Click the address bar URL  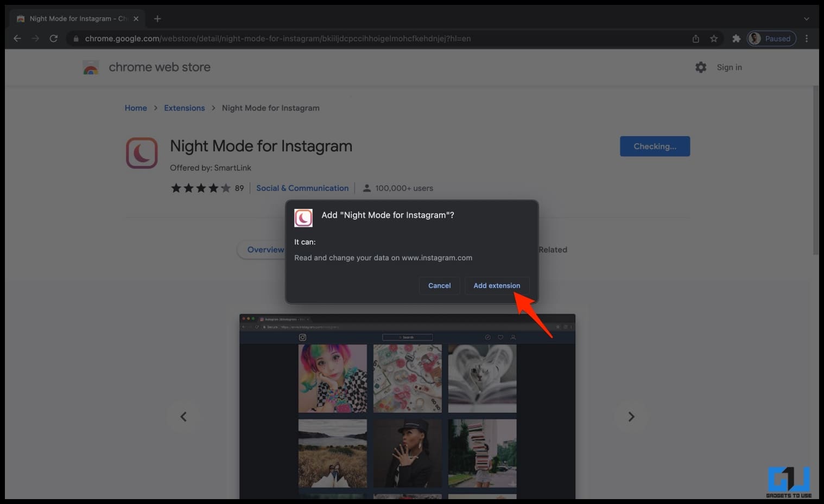278,39
